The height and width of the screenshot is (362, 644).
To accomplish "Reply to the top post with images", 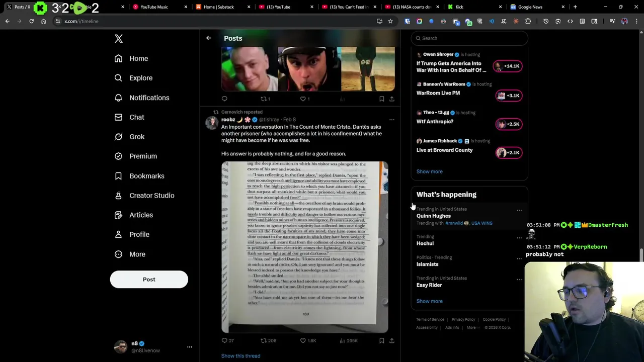I will 224,99.
